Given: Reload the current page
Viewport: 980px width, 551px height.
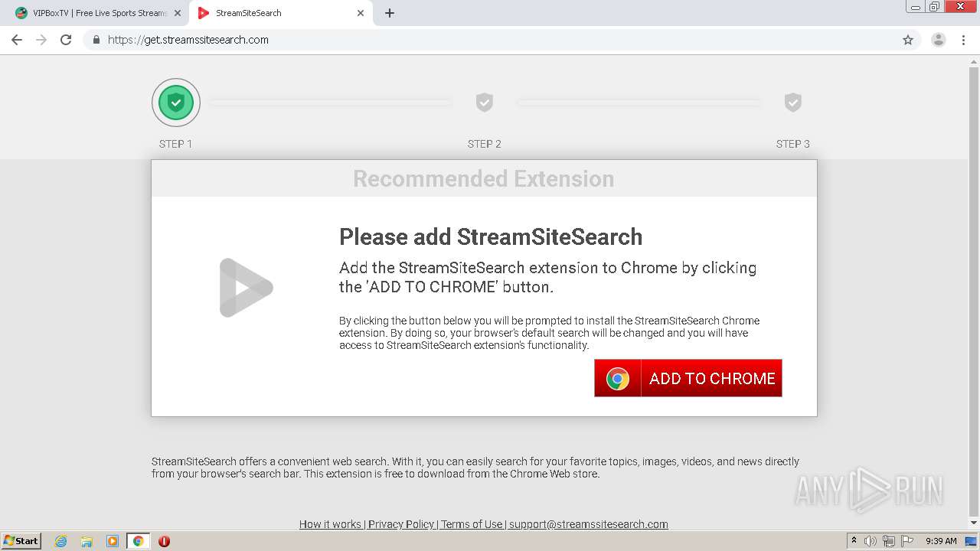Looking at the screenshot, I should coord(66,40).
